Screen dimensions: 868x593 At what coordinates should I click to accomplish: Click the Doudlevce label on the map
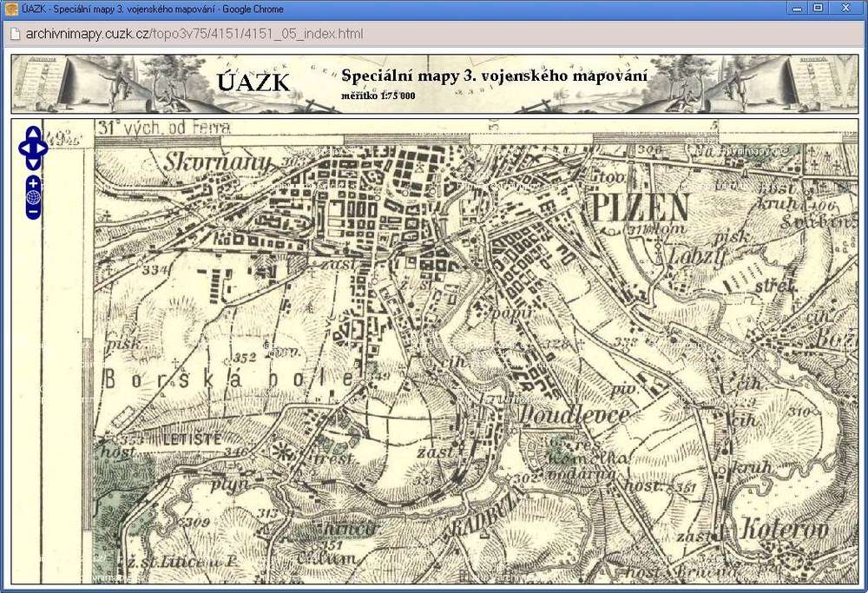pyautogui.click(x=574, y=416)
